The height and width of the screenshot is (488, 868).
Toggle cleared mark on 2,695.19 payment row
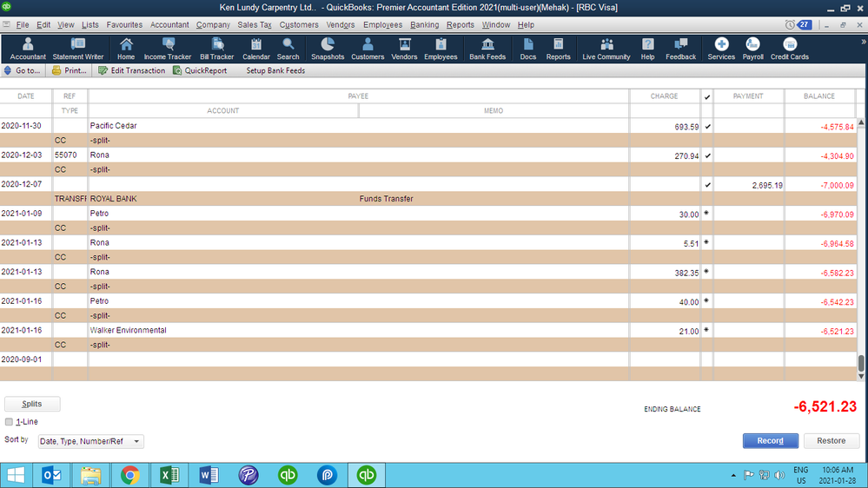(707, 185)
